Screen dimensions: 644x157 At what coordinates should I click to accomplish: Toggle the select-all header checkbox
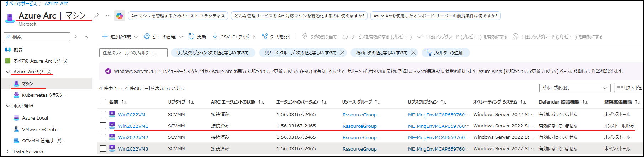[103, 102]
